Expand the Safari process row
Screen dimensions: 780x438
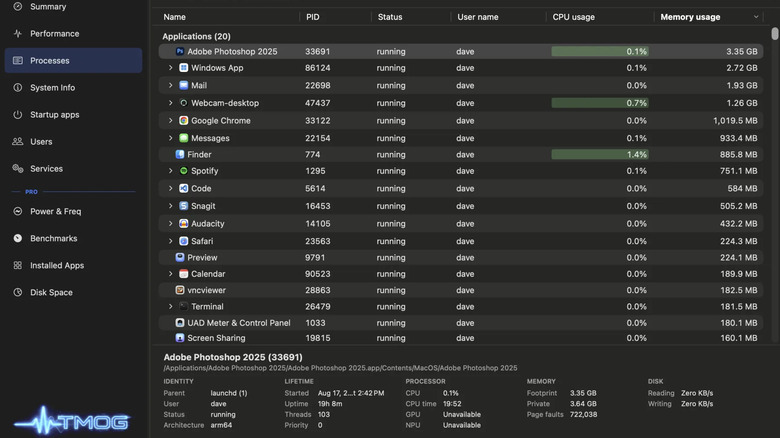(x=170, y=241)
